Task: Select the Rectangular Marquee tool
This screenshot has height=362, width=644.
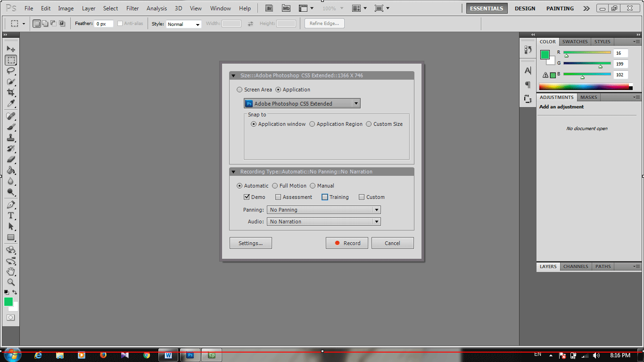Action: tap(11, 60)
